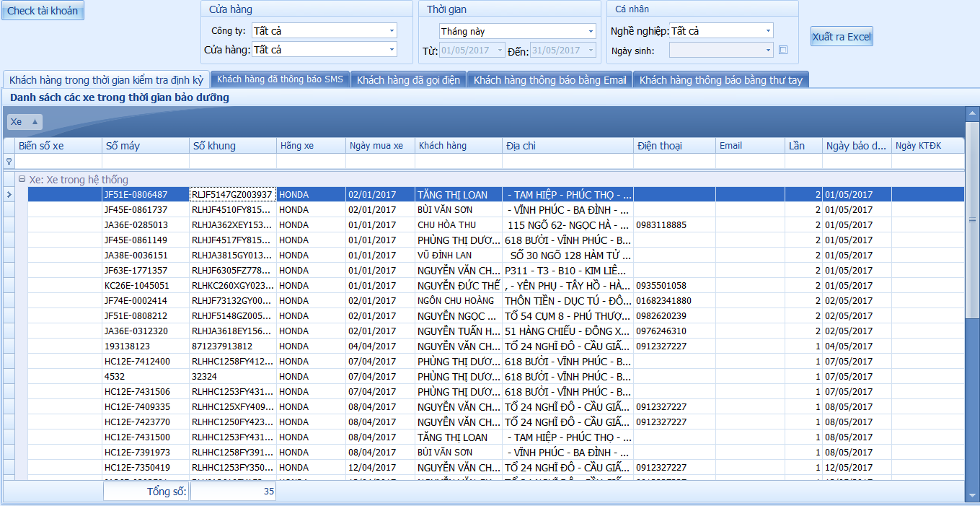Viewport: 980px width, 506px height.
Task: Enable the Ngày sinh checkbox
Action: [x=783, y=51]
